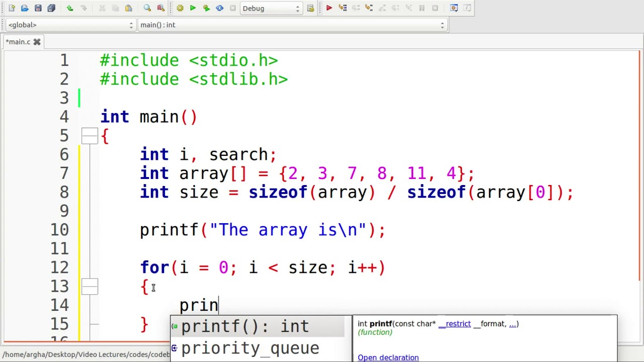Debug next line
This screenshot has height=362, width=644.
pos(356,8)
